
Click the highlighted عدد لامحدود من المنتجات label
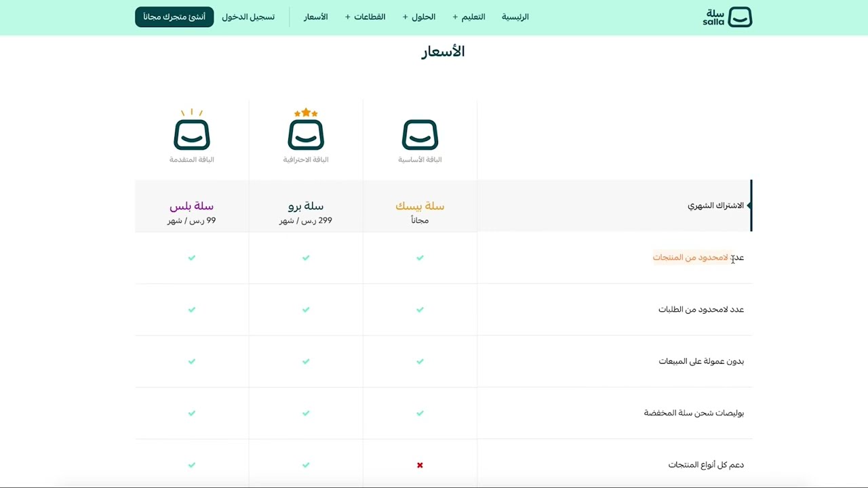pos(698,258)
